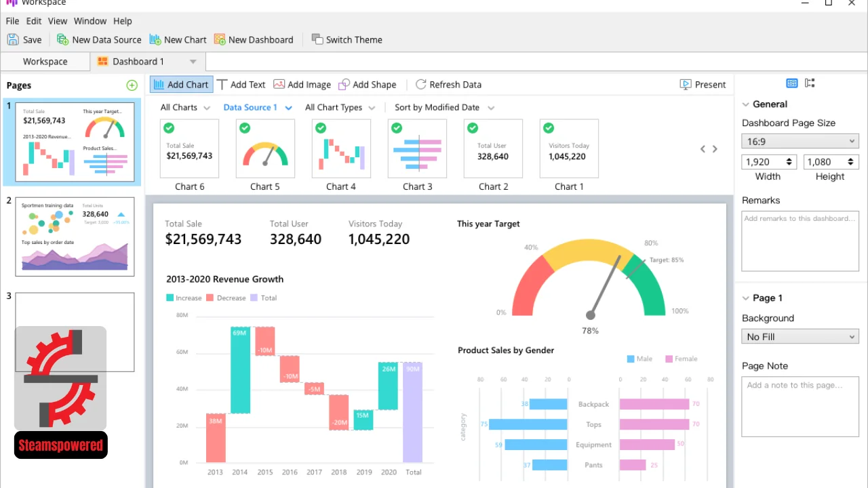Click the Save icon in toolbar
This screenshot has width=868, height=488.
tap(13, 39)
